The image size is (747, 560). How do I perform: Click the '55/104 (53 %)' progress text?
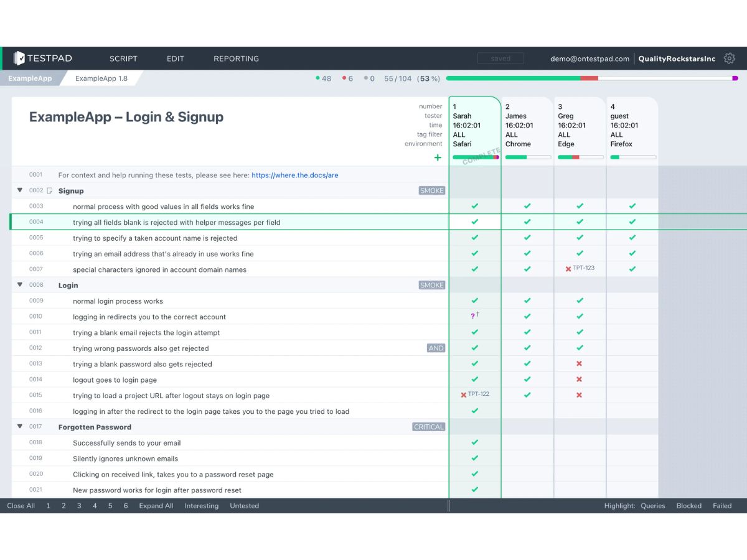click(x=412, y=78)
